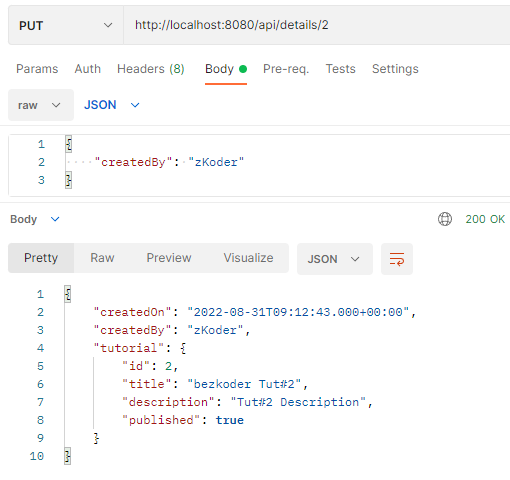Open the request Settings tab

[x=395, y=69]
